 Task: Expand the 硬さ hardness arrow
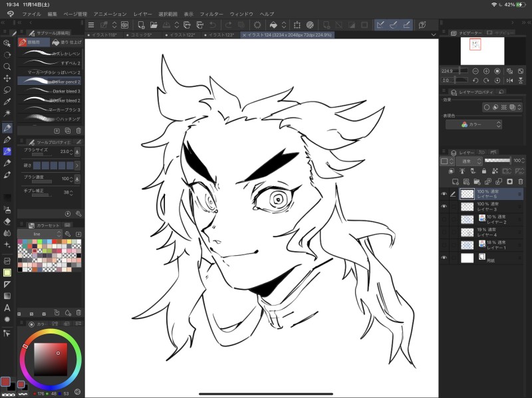(77, 165)
